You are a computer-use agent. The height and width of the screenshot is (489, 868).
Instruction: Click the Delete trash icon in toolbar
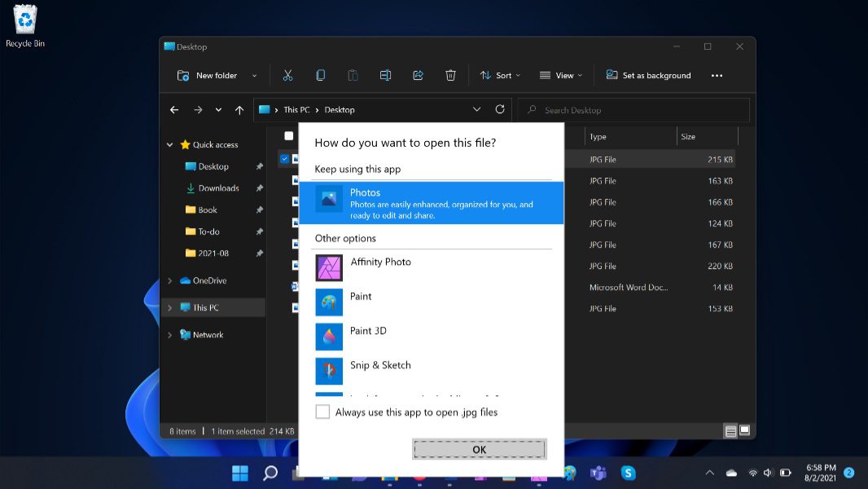click(450, 75)
